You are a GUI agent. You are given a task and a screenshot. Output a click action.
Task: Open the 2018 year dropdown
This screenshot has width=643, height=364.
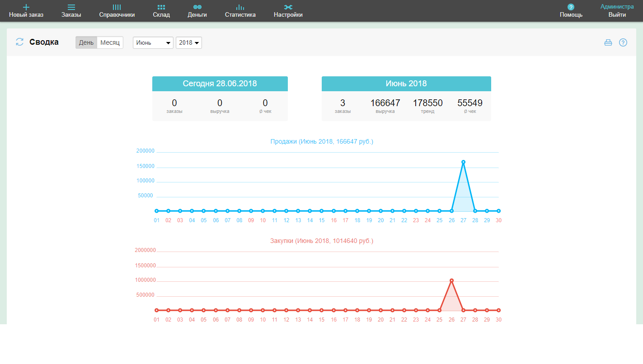pyautogui.click(x=189, y=42)
